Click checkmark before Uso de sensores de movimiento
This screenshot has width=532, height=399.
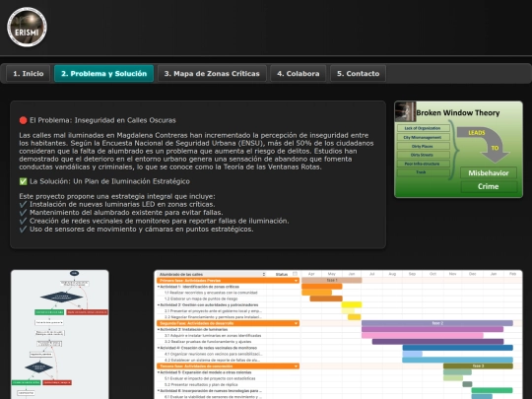pos(23,230)
